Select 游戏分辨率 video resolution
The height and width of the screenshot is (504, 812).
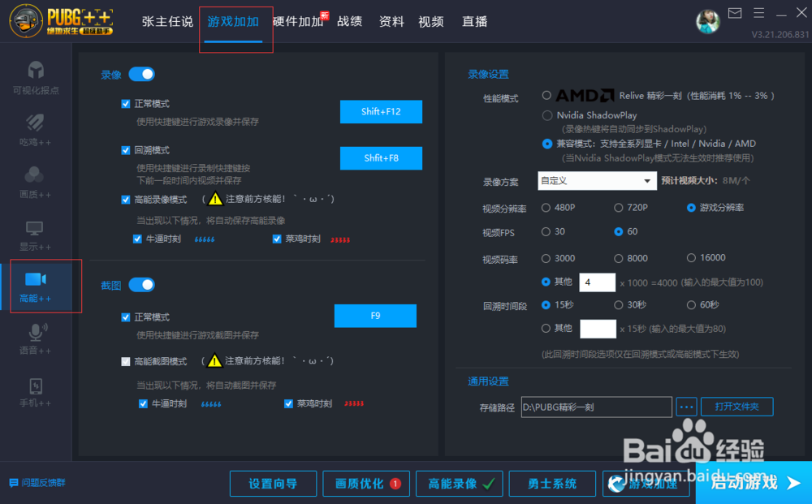click(x=691, y=208)
